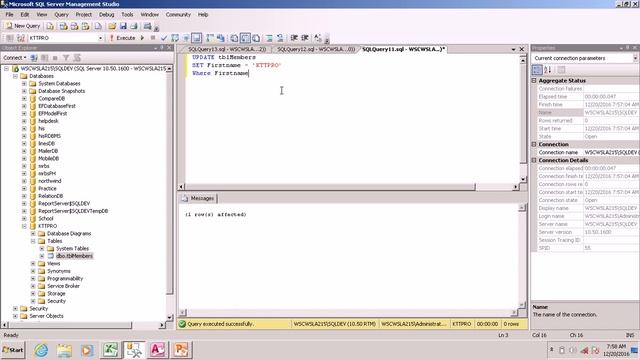Click Specify Values for Template Parameters icon
This screenshot has width=640, height=360.
318,38
